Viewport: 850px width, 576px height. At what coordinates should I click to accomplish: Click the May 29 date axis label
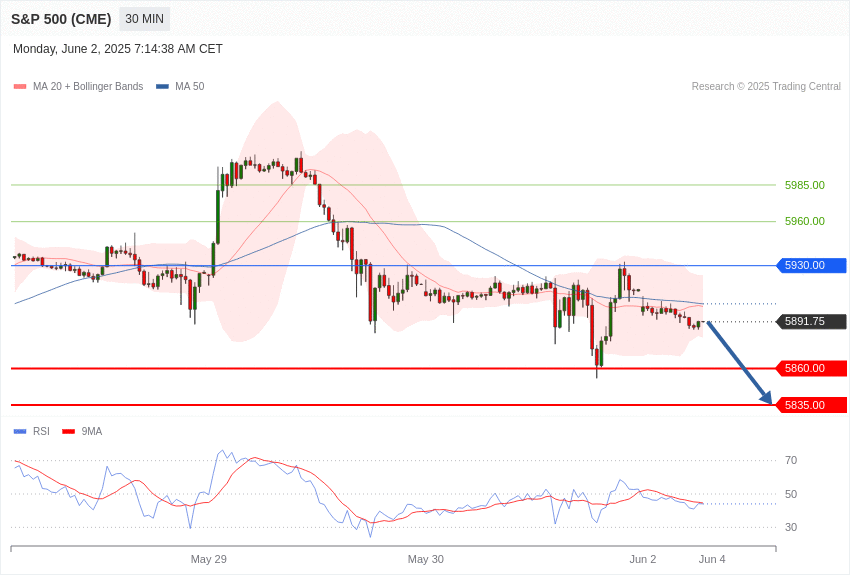tap(209, 559)
